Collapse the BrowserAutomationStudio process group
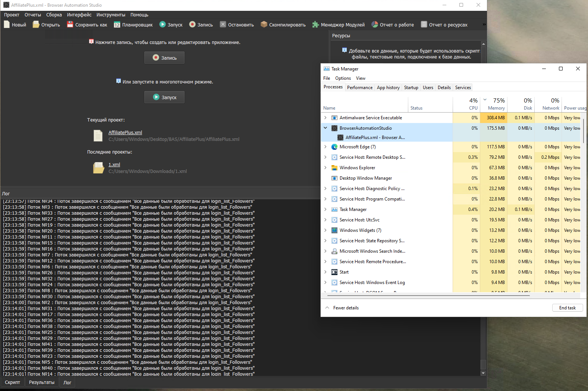The image size is (588, 391). point(326,128)
